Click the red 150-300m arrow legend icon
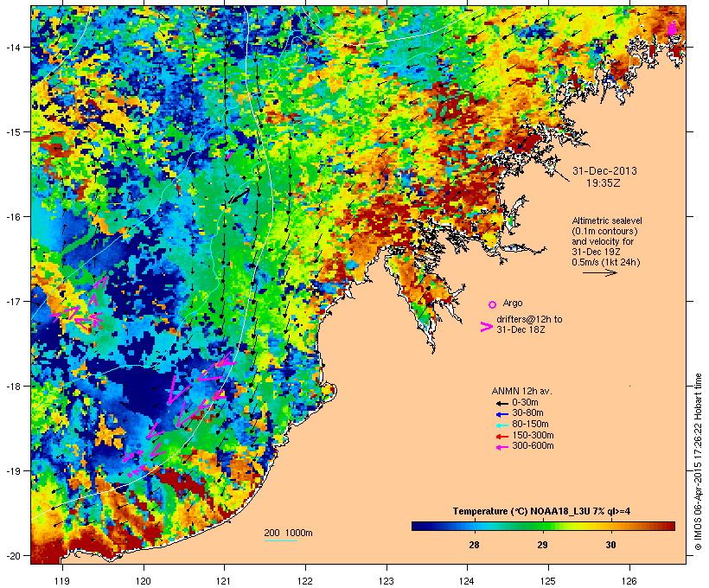This screenshot has width=709, height=588. tap(502, 437)
